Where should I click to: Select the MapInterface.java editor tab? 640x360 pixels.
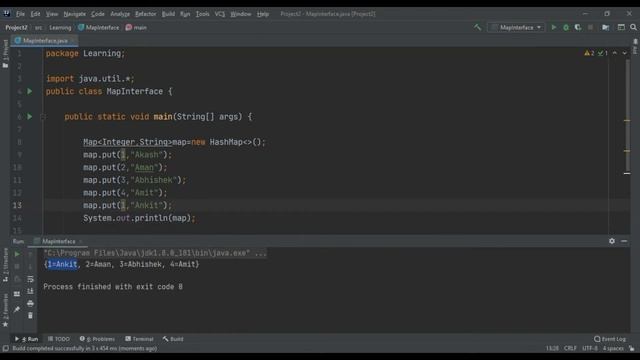pos(45,40)
